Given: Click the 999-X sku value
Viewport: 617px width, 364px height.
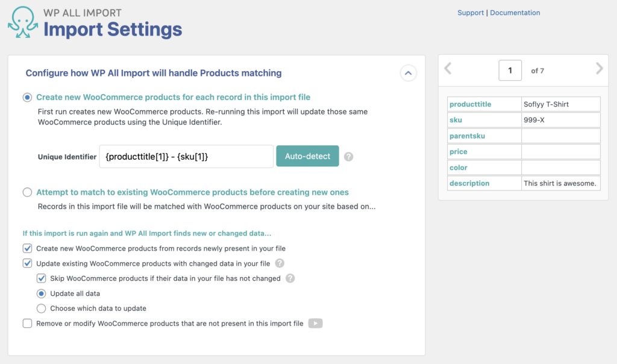Looking at the screenshot, I should coord(534,120).
